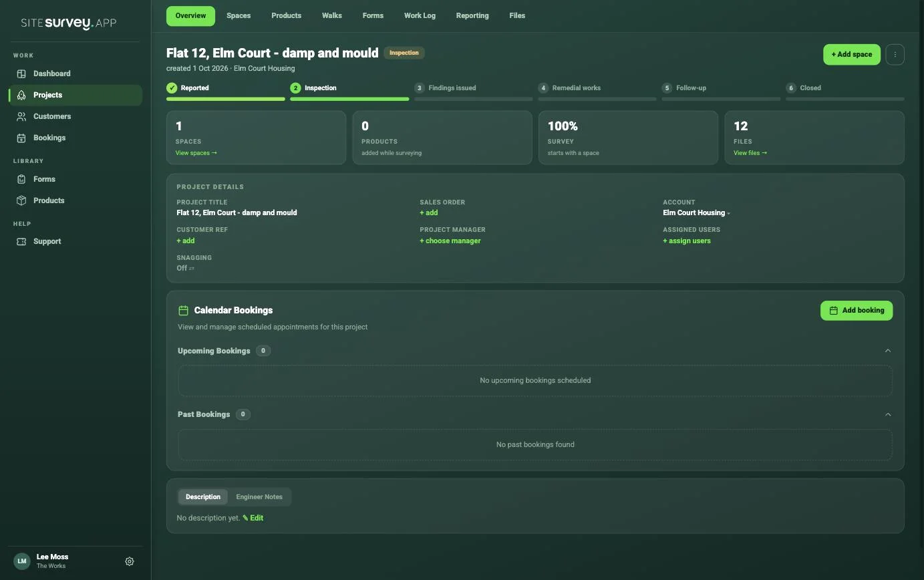The image size is (924, 580).
Task: Click the Support ticket icon
Action: [21, 241]
